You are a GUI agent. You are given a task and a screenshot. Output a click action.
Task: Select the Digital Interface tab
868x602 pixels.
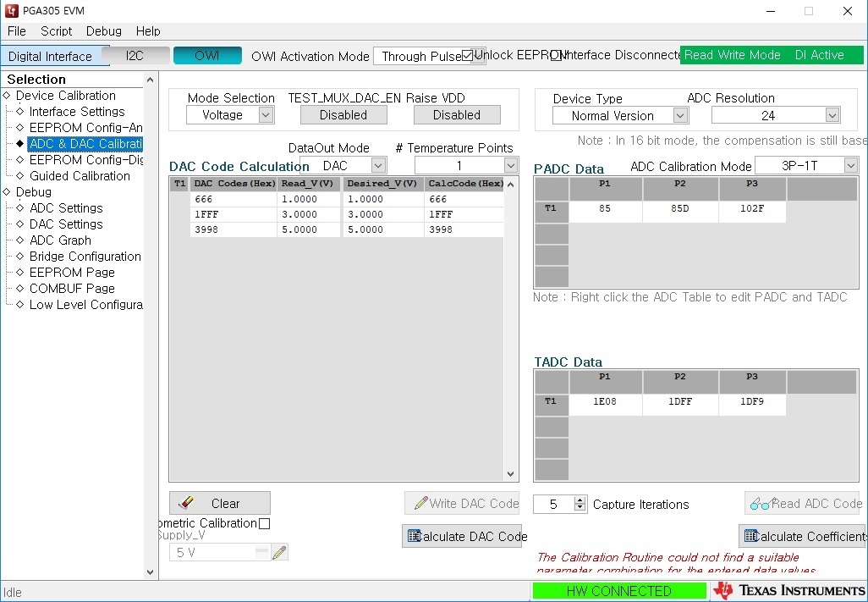click(51, 56)
